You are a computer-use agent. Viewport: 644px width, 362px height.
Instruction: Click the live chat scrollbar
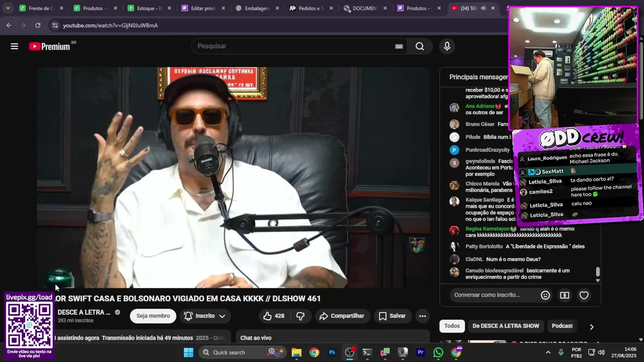pos(598,272)
